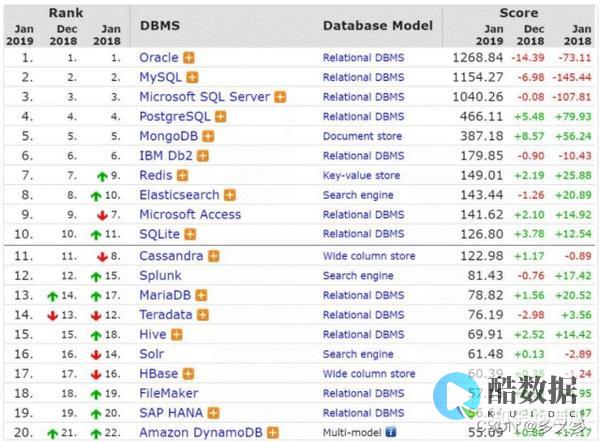Click the plus icon next to Oracle

[x=189, y=58]
